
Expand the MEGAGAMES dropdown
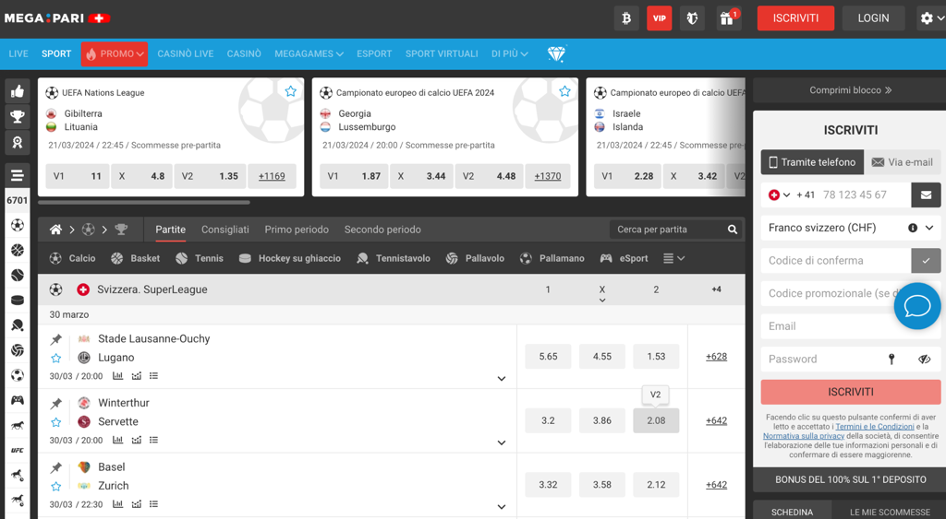pyautogui.click(x=309, y=54)
